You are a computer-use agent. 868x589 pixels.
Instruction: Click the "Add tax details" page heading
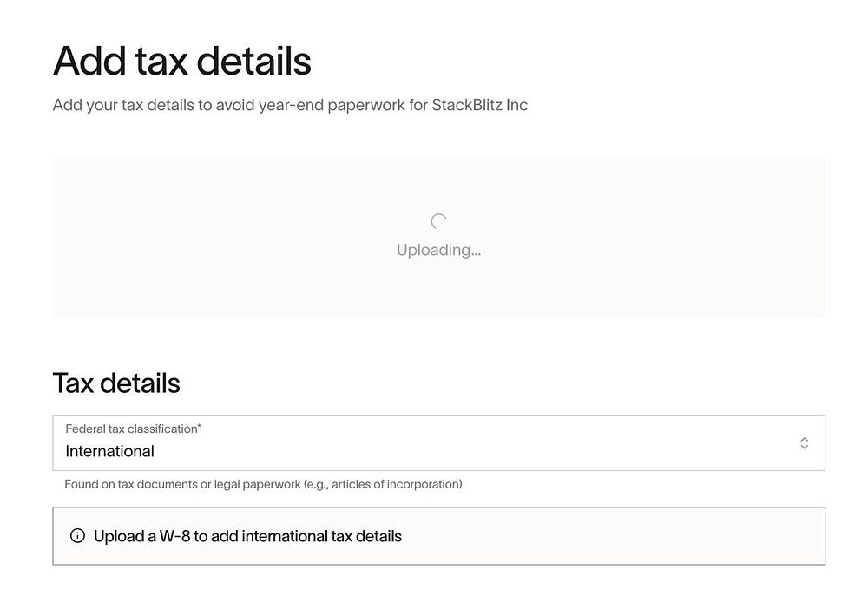click(x=182, y=62)
